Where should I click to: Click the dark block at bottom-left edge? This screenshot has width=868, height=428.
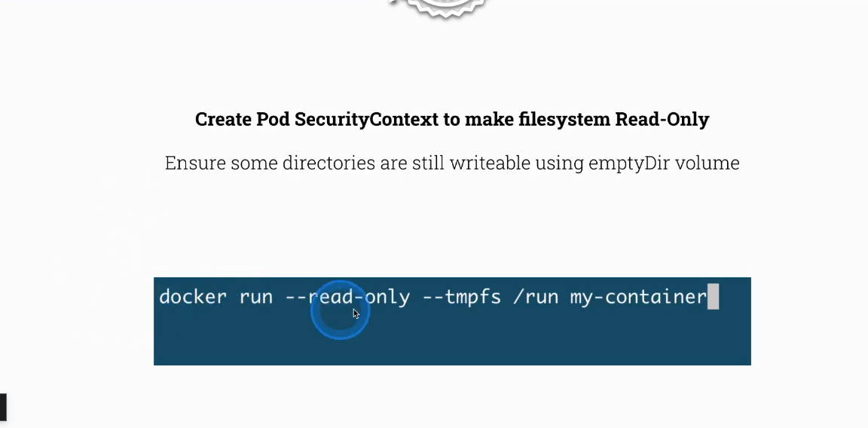click(x=3, y=408)
